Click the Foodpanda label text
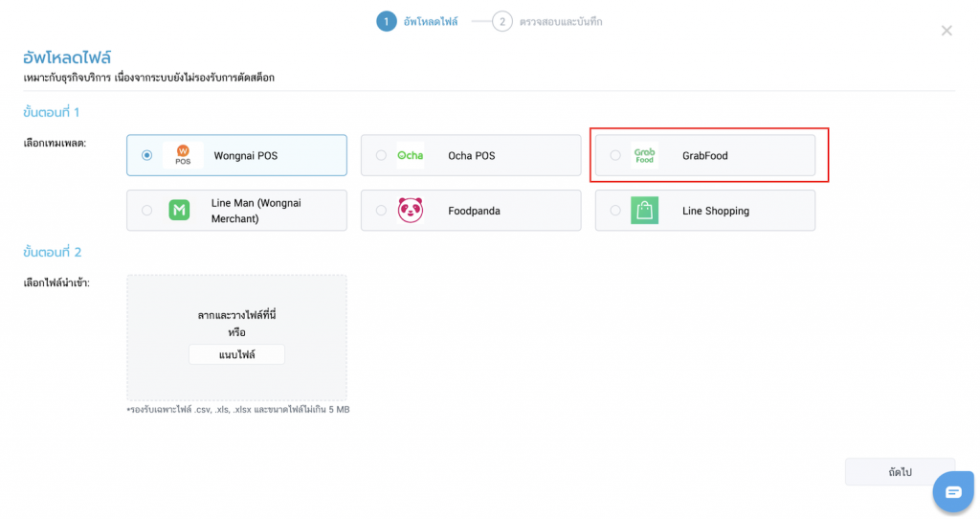 coord(474,211)
